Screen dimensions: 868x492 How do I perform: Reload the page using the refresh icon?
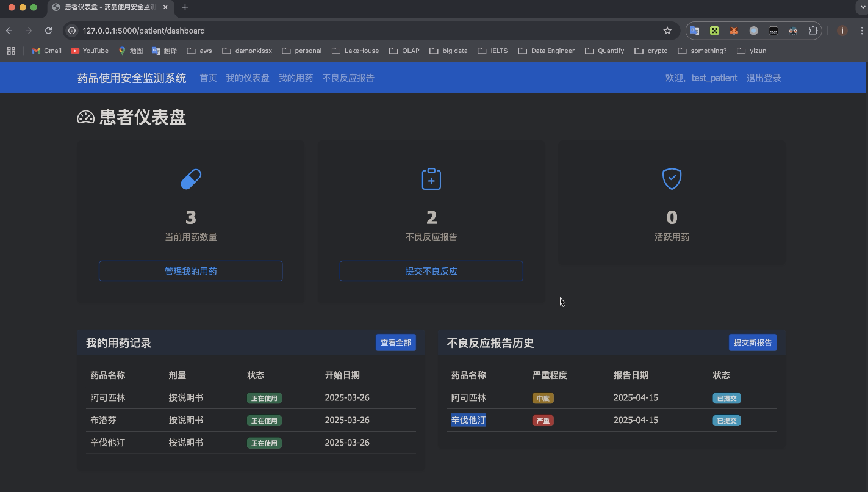[x=48, y=31]
